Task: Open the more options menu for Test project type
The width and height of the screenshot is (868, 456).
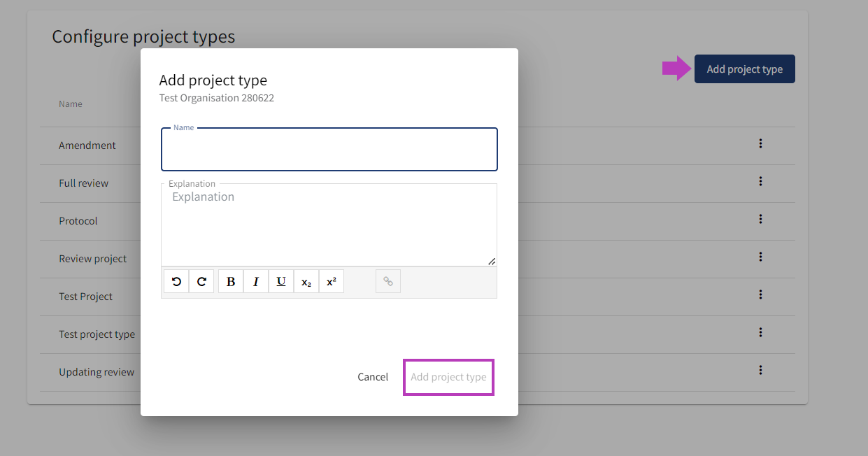Action: click(x=760, y=333)
